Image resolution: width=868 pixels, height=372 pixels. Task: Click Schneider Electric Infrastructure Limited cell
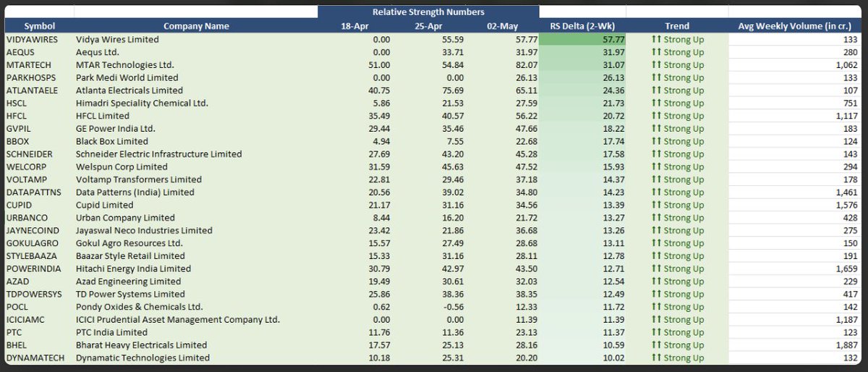[x=159, y=154]
